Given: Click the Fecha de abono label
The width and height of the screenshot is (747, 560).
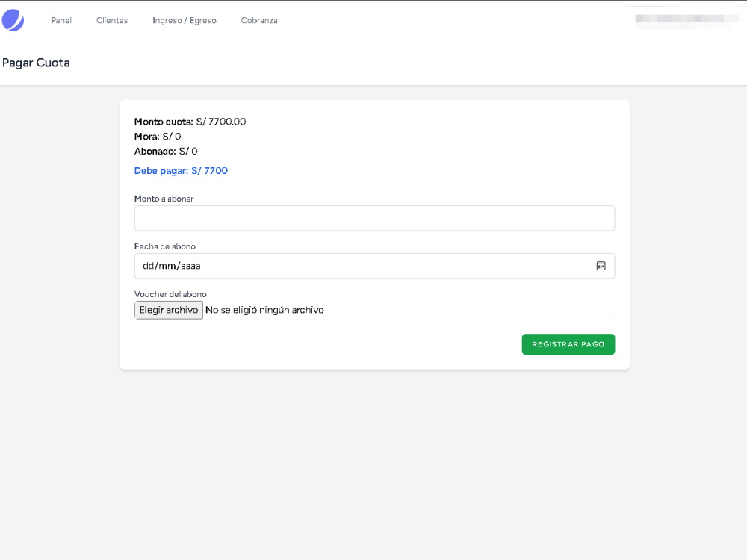Looking at the screenshot, I should [165, 246].
